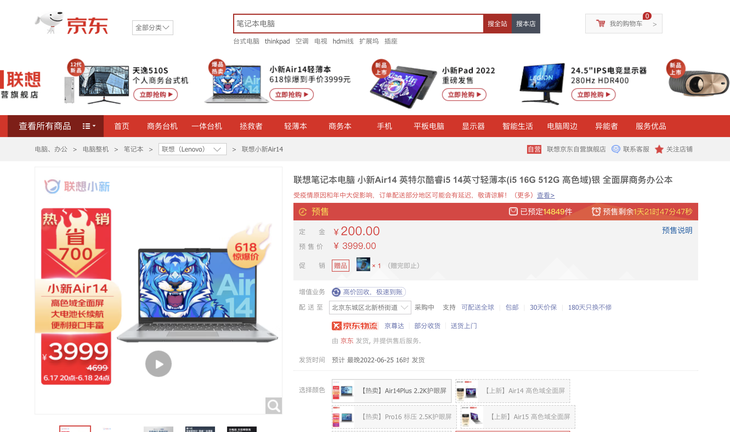Click the 天逸510S desktop banner image

(96, 84)
